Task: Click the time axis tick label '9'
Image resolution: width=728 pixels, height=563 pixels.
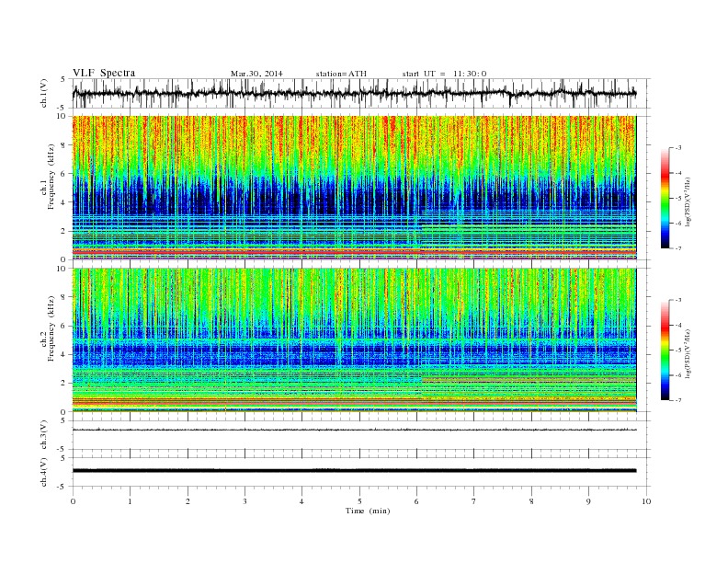Action: coord(588,501)
